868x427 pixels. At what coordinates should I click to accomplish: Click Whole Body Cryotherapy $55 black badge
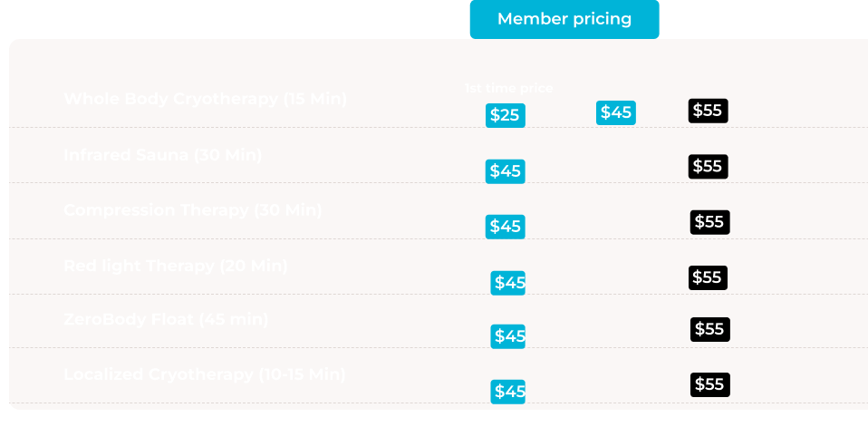pyautogui.click(x=708, y=111)
